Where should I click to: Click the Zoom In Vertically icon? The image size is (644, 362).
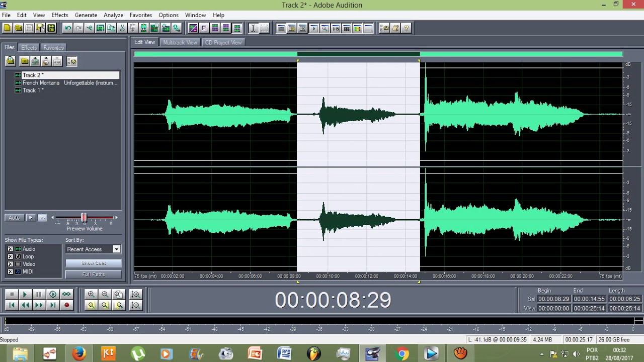(x=136, y=294)
